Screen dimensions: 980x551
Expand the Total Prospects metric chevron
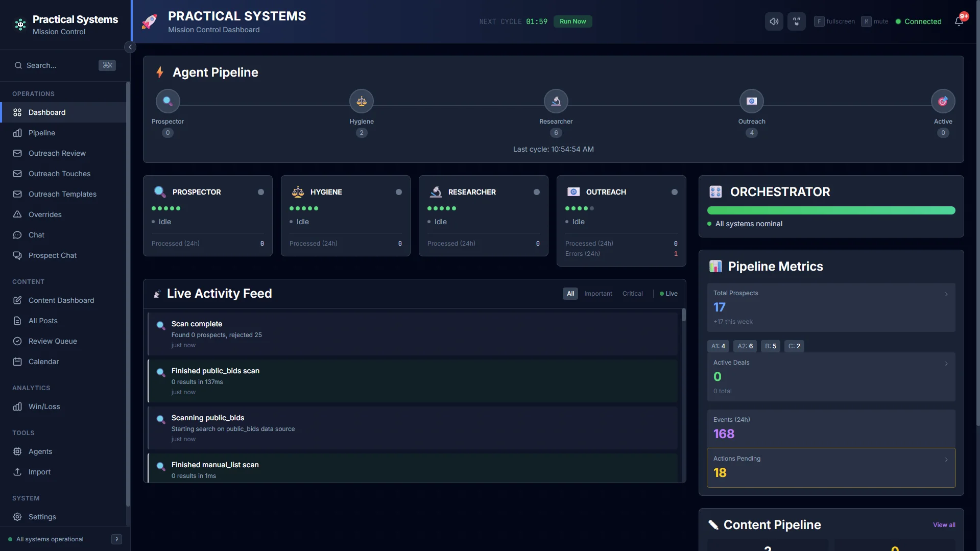pyautogui.click(x=947, y=294)
